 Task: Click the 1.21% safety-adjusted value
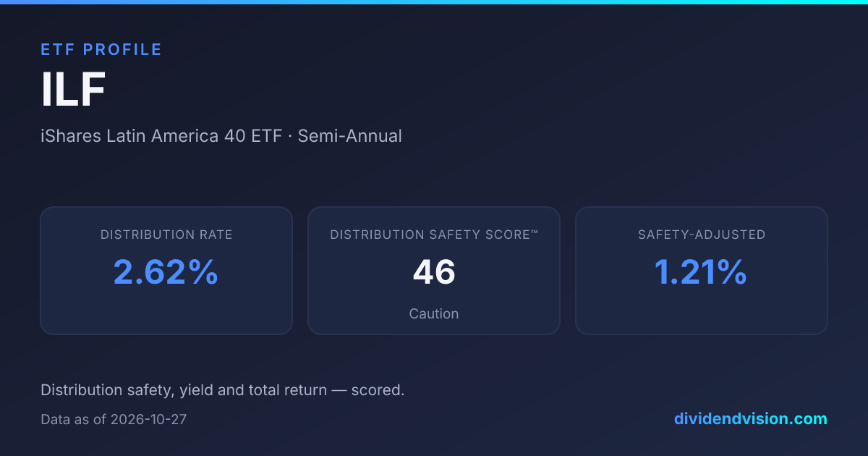(x=701, y=272)
